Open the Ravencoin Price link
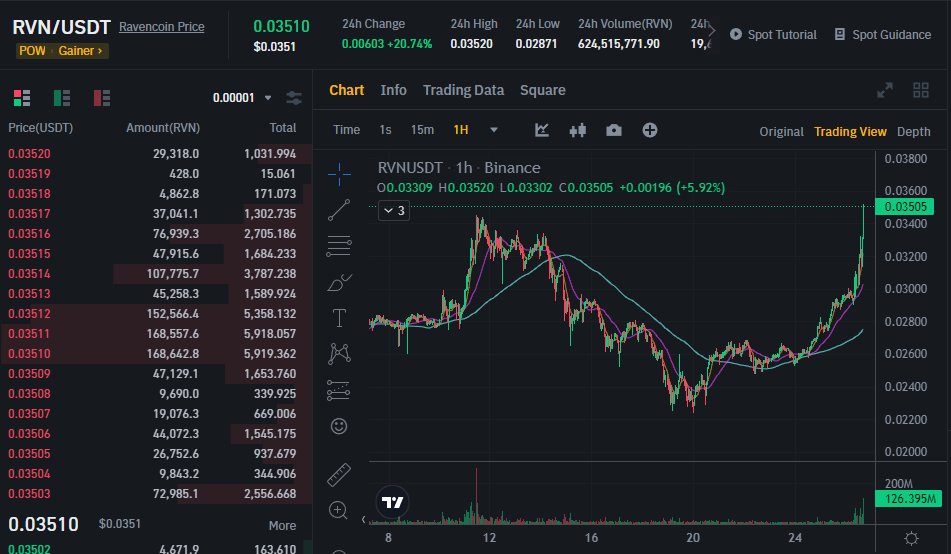Screen dimensions: 951x554 (x=161, y=27)
